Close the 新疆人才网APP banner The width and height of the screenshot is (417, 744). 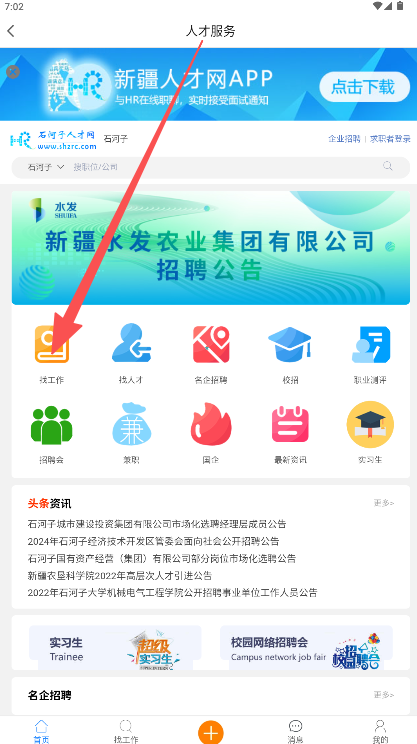13,72
